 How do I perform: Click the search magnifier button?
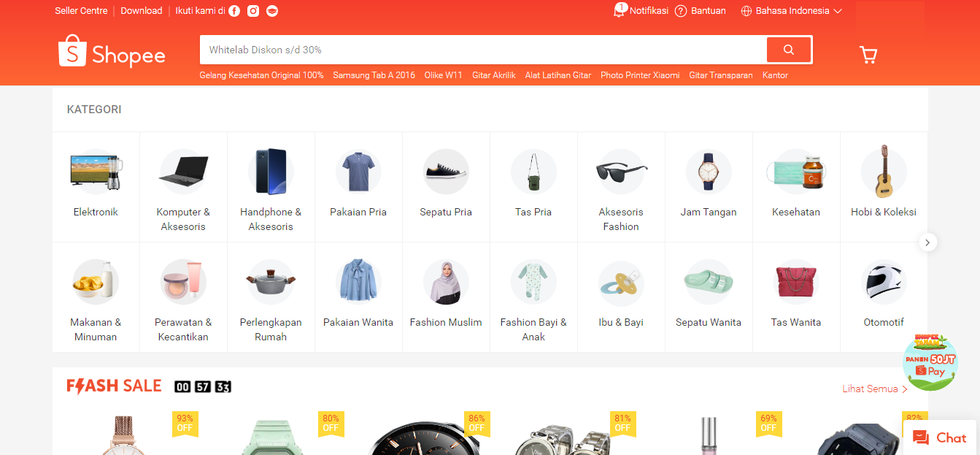[x=788, y=49]
